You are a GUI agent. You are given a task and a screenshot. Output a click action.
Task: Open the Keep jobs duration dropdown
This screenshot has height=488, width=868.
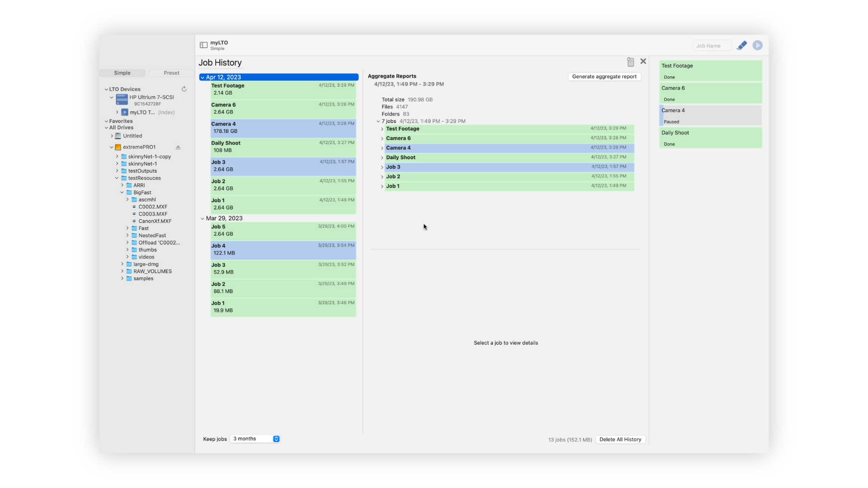click(x=254, y=438)
